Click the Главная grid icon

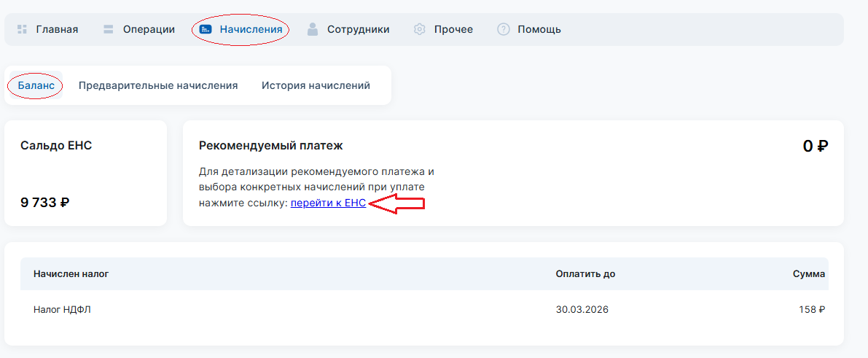22,29
